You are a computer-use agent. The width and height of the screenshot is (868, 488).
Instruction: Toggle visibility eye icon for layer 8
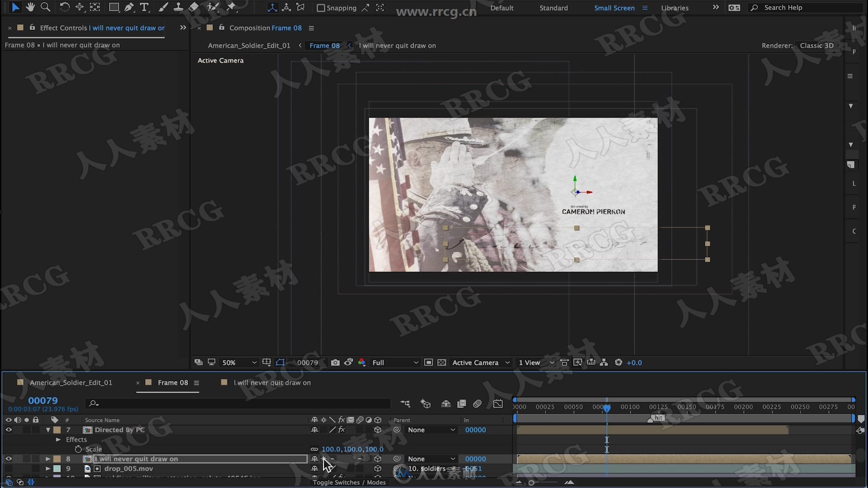click(x=8, y=459)
